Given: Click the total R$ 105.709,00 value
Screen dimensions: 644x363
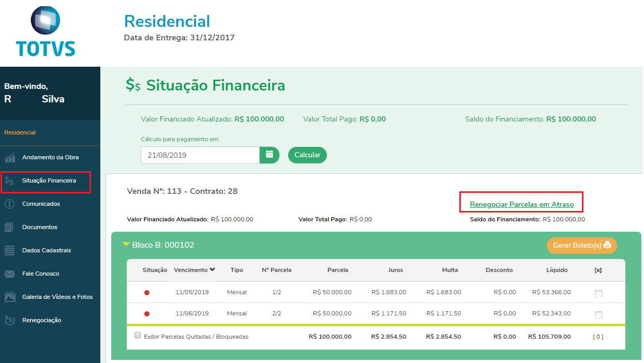Looking at the screenshot, I should (x=549, y=337).
